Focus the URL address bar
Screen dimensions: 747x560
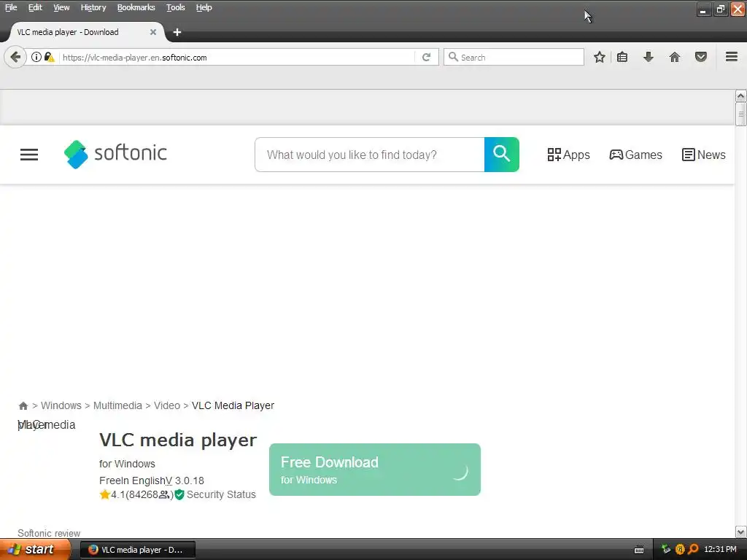click(237, 57)
